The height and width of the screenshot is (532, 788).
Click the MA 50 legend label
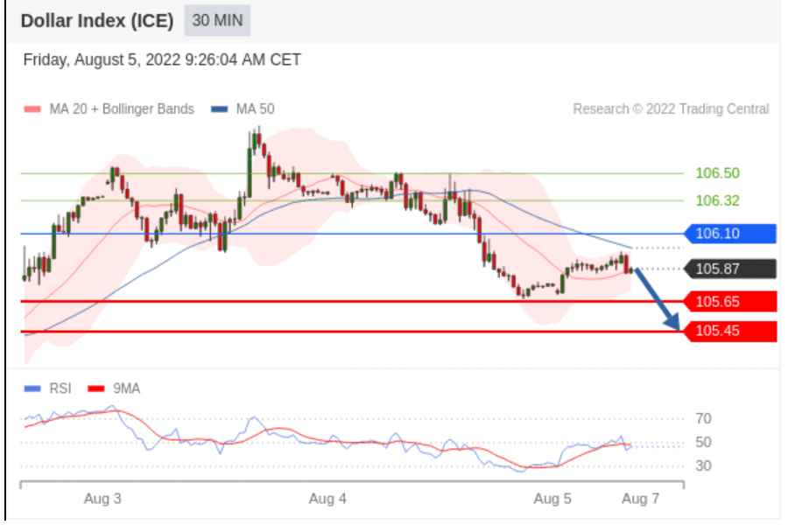[256, 109]
